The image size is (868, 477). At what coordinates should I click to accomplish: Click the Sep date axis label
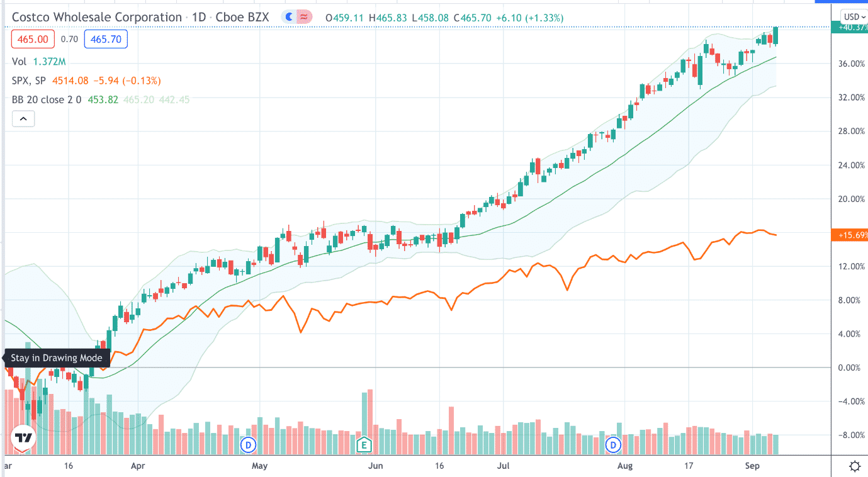tap(753, 466)
